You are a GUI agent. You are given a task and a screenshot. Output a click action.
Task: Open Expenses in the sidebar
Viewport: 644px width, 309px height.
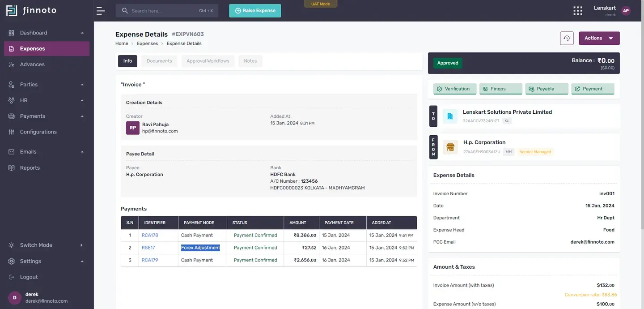(47, 49)
